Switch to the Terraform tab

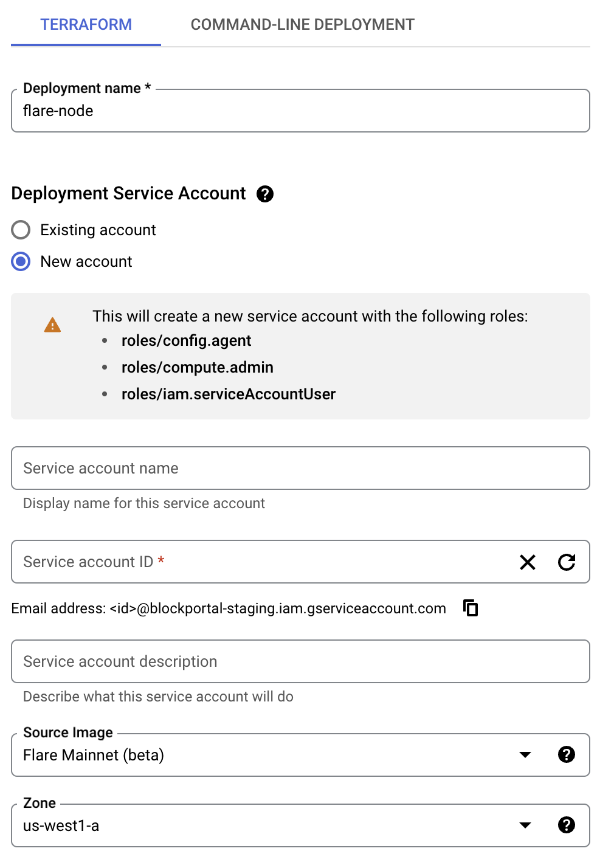coord(86,25)
